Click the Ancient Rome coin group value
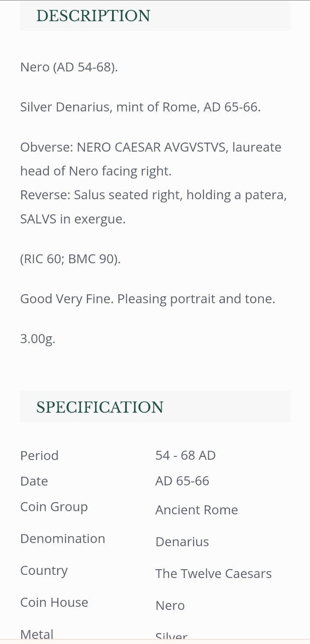Screen dimensions: 310x644 (x=197, y=510)
